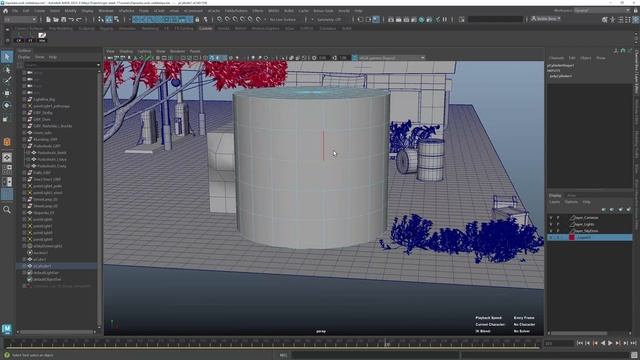Screen dimensions: 640x360
Task: Open the Create menu
Action: tap(40, 11)
